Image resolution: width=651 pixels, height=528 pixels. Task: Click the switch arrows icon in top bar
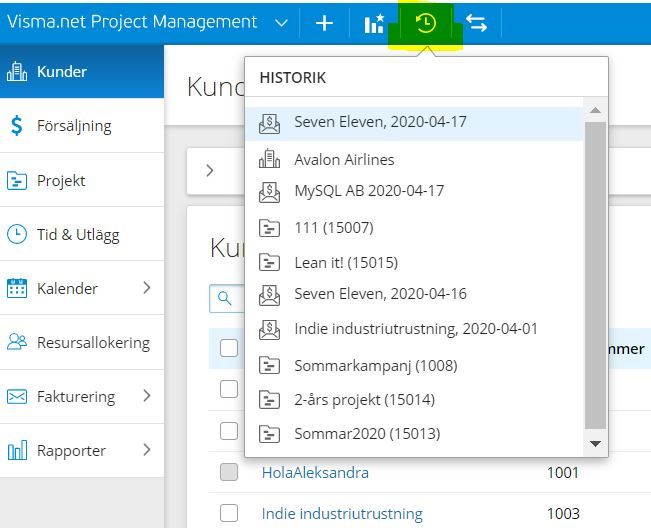click(x=476, y=23)
